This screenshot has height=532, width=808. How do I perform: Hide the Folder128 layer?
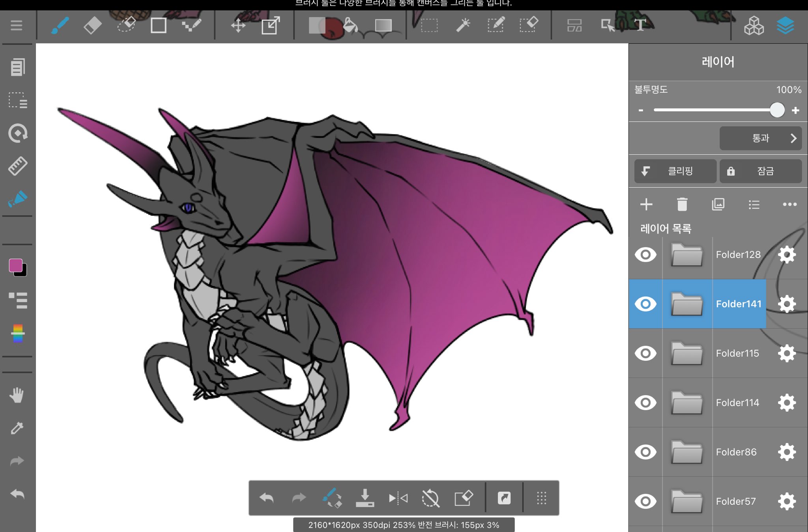click(645, 255)
